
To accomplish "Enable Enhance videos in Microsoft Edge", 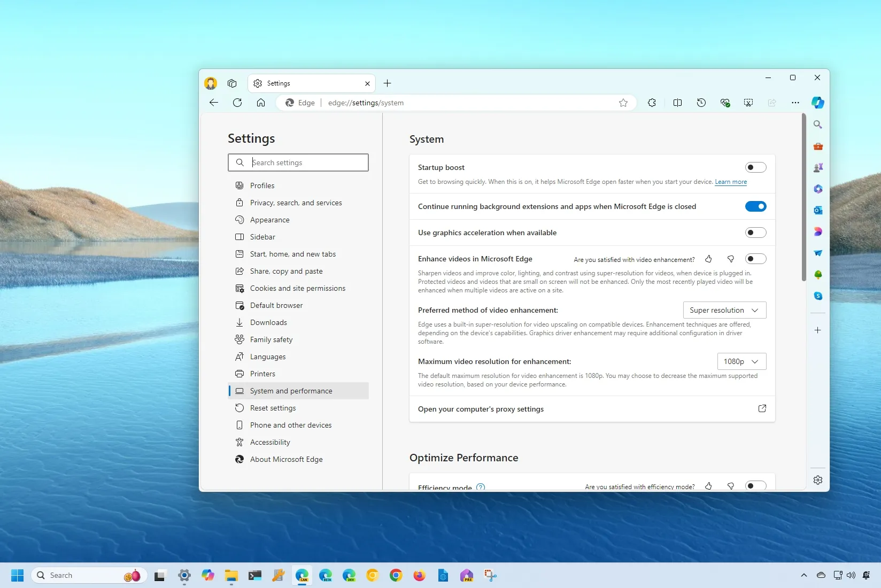I will pyautogui.click(x=755, y=259).
